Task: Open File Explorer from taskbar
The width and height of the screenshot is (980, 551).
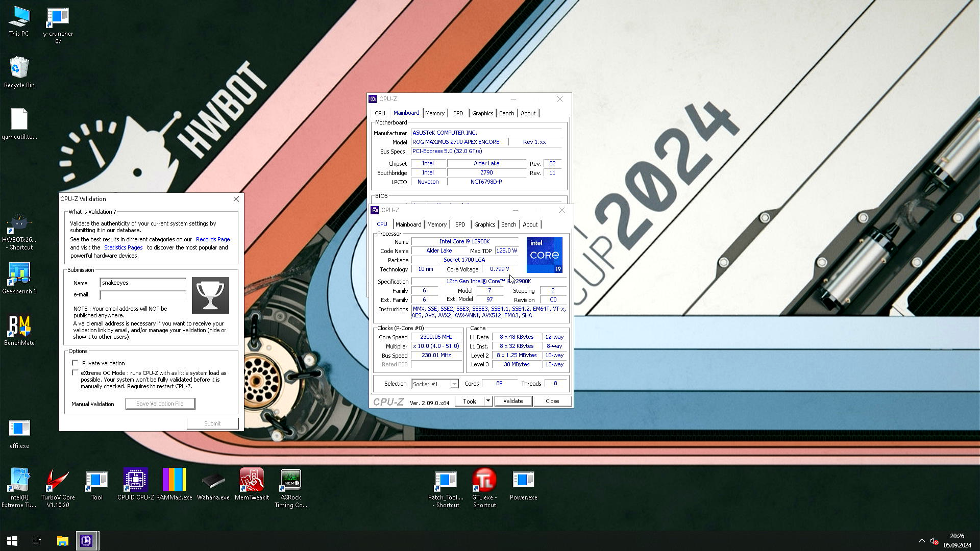Action: click(62, 541)
